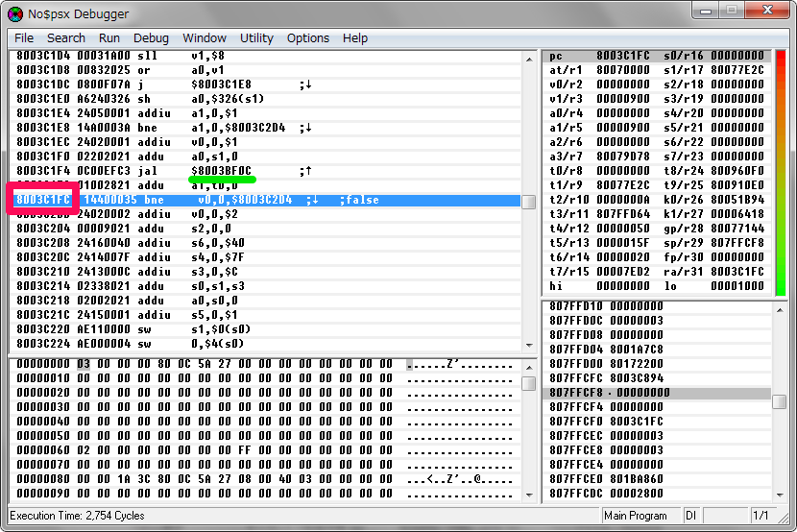Minimize the No$psx Debugger window
The image size is (797, 532).
[706, 11]
